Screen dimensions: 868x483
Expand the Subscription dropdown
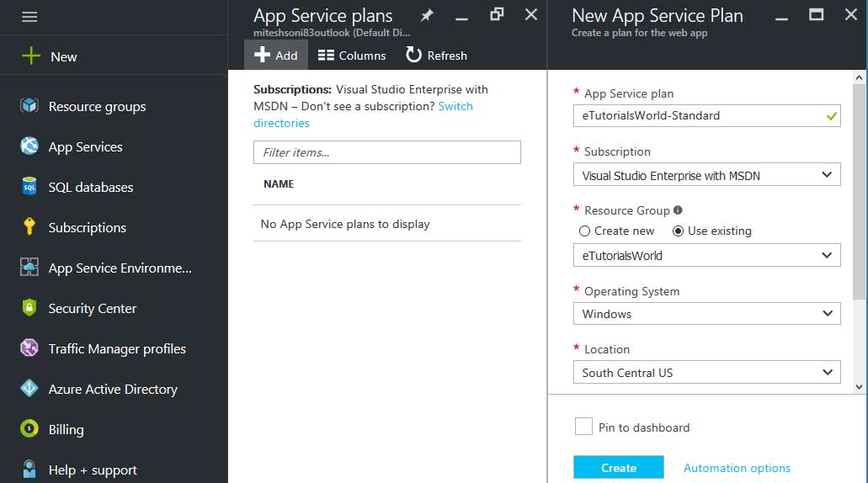point(711,175)
